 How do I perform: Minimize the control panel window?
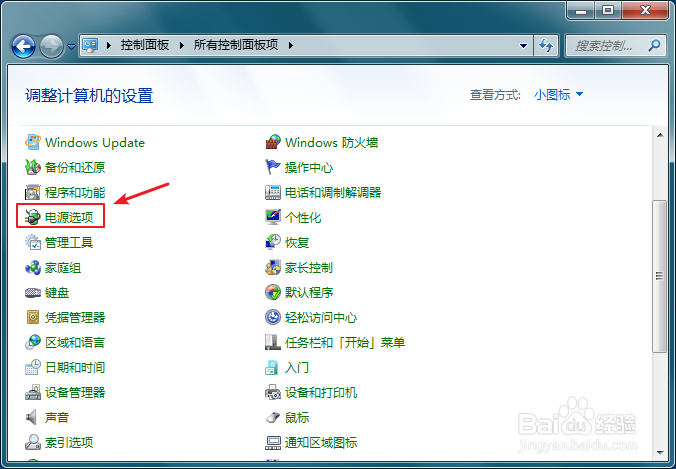click(581, 10)
